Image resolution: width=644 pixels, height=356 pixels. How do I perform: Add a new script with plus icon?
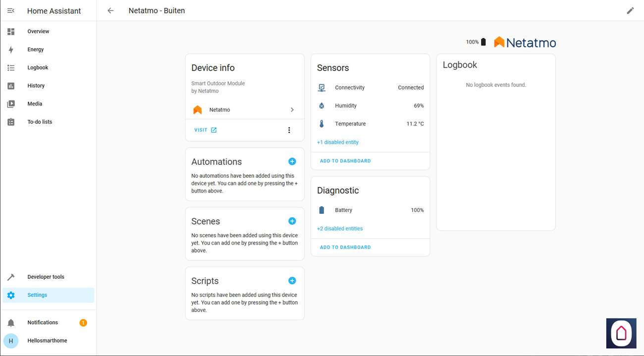pyautogui.click(x=292, y=281)
